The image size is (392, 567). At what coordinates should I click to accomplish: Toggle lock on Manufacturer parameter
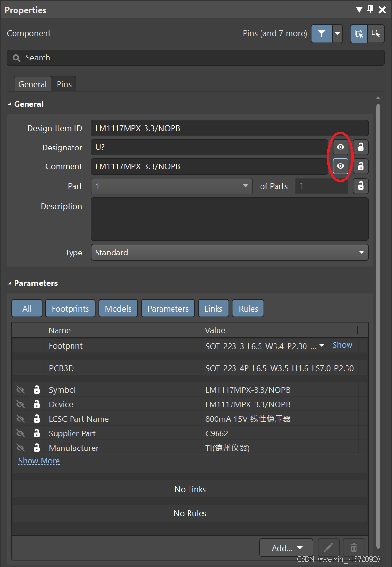pos(36,448)
